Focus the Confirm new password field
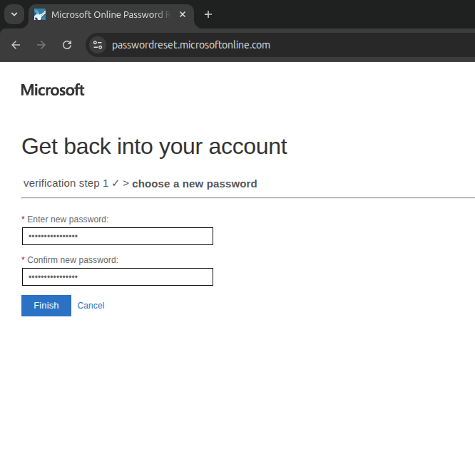The height and width of the screenshot is (476, 475). click(117, 276)
